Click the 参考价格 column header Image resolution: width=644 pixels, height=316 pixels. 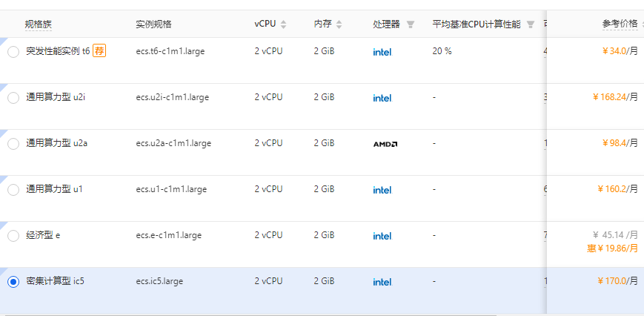[620, 24]
